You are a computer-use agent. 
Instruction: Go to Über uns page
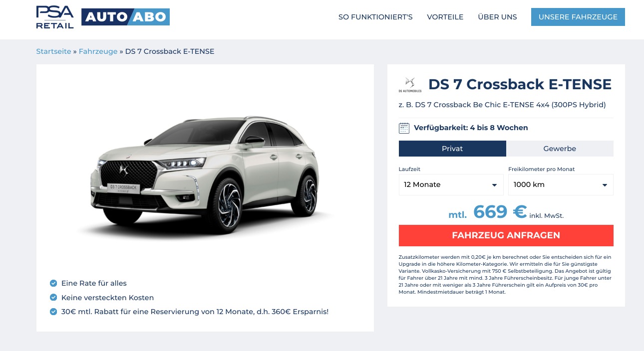pyautogui.click(x=497, y=17)
